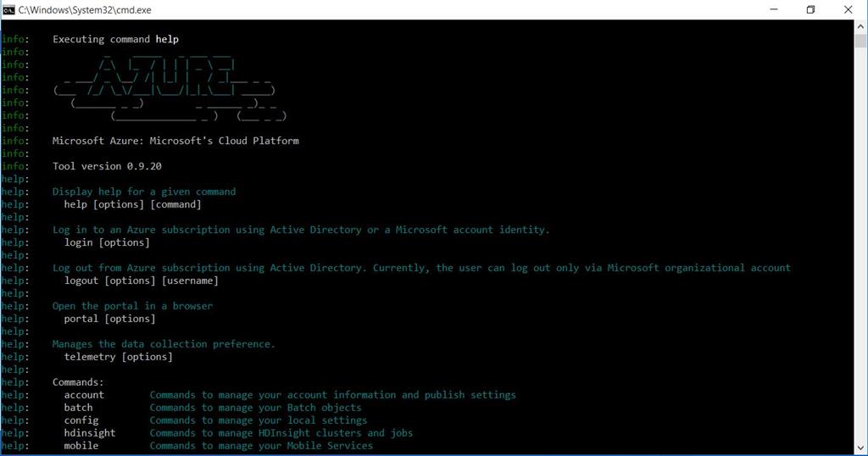Minimize the cmd.exe window
Screen dimensions: 868x456
[771, 9]
